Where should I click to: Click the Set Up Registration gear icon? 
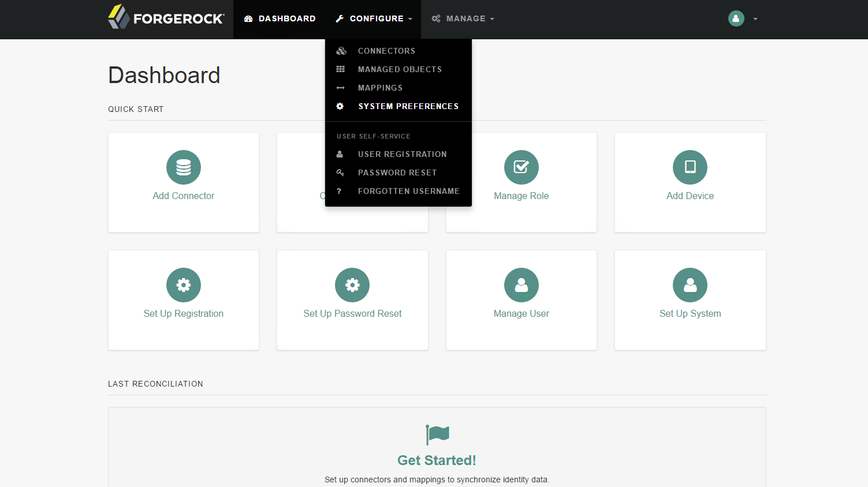(184, 285)
